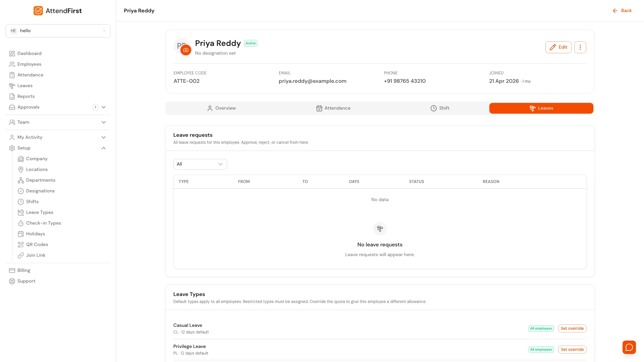The height and width of the screenshot is (362, 644).
Task: Click the REASON column header
Action: coord(491,182)
